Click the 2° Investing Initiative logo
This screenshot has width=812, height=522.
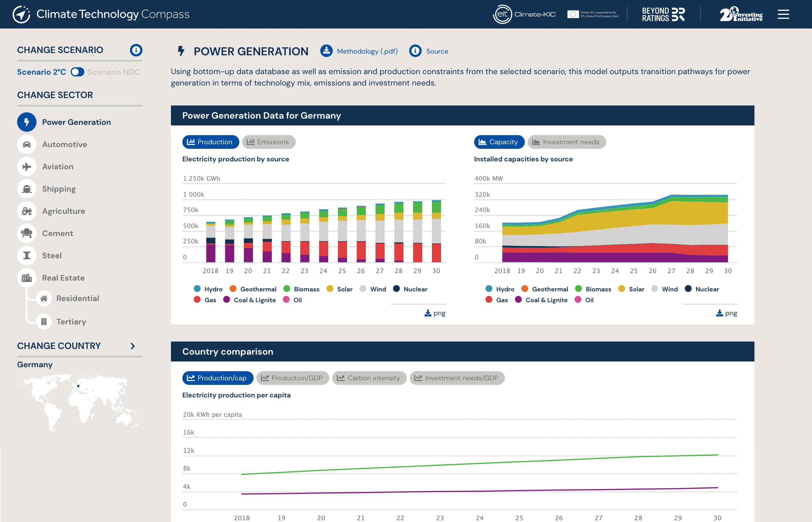tap(741, 14)
